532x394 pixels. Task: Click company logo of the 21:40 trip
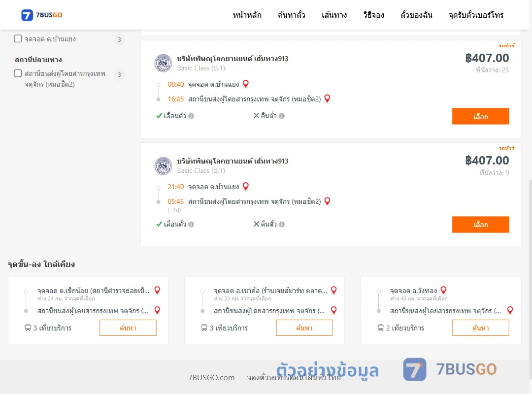(163, 165)
